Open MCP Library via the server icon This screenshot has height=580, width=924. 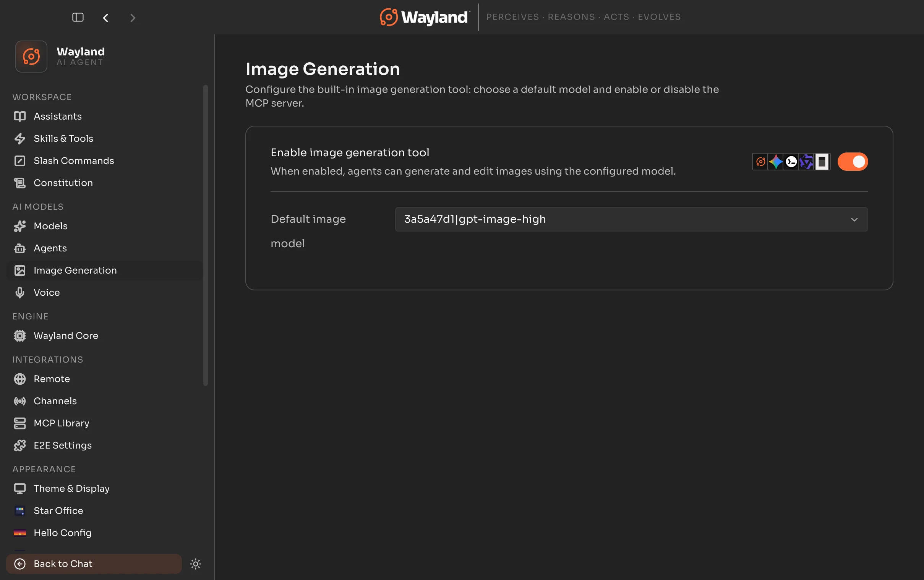pyautogui.click(x=19, y=423)
